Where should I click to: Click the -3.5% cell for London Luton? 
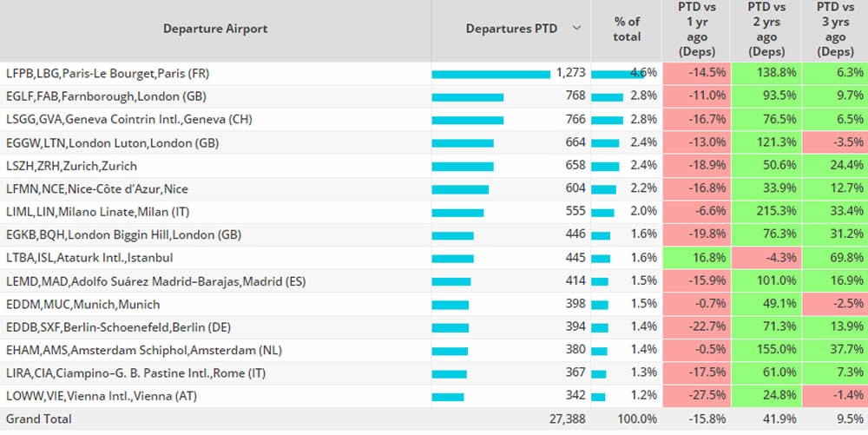tap(835, 142)
